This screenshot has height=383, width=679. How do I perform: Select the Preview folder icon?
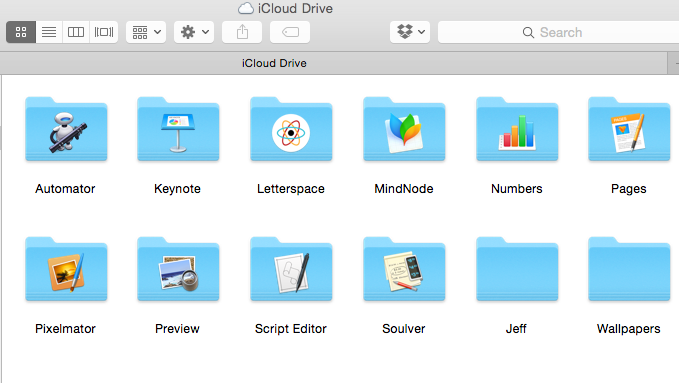(x=178, y=269)
